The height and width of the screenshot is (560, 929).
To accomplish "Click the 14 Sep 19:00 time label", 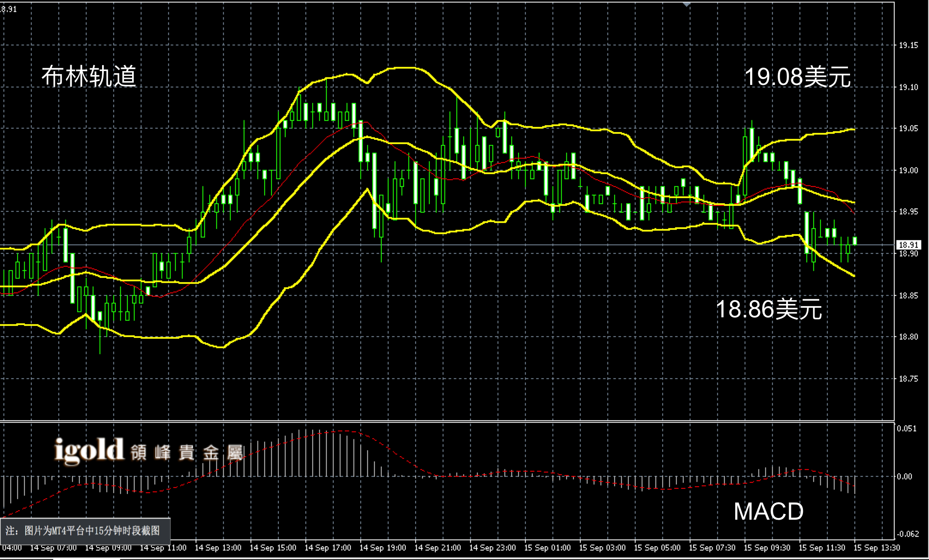I will click(x=383, y=548).
